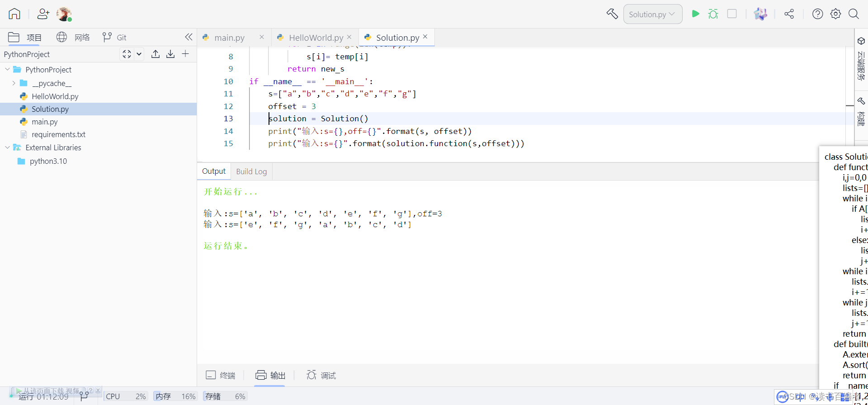Open settings gear icon
Image resolution: width=868 pixels, height=405 pixels.
click(835, 14)
